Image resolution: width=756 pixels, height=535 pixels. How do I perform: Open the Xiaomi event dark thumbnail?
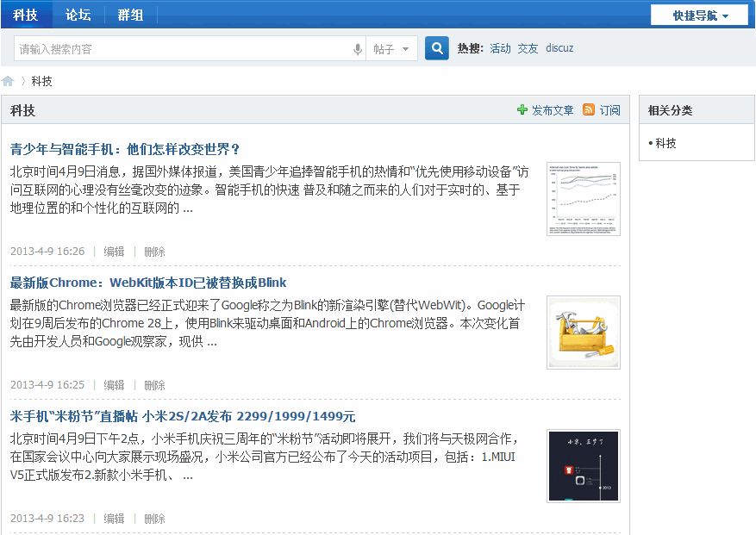[x=583, y=466]
